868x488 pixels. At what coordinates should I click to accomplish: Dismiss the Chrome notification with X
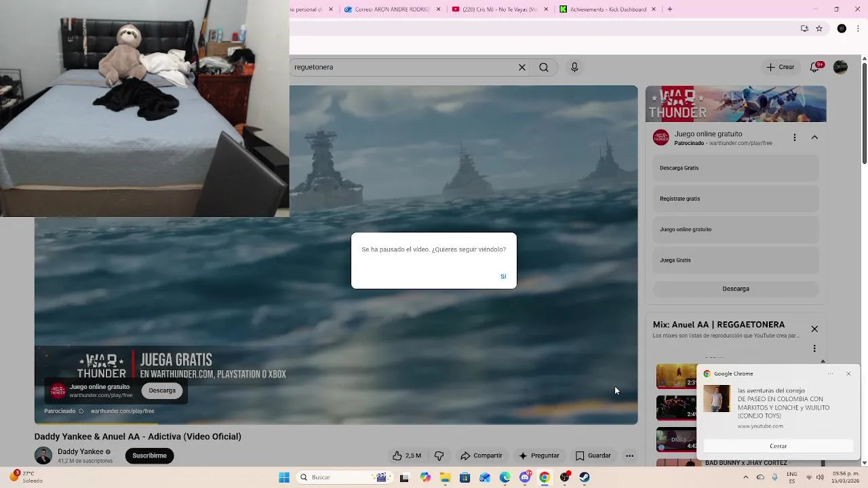(848, 373)
